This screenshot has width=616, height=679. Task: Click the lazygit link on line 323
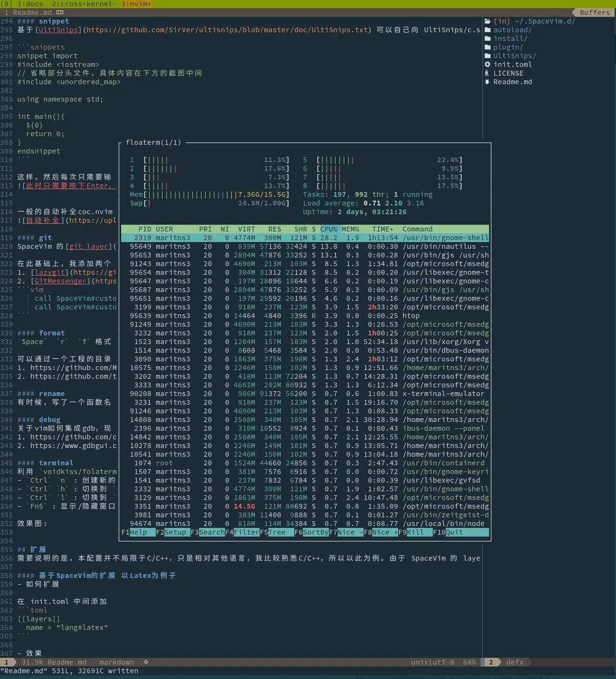50,272
